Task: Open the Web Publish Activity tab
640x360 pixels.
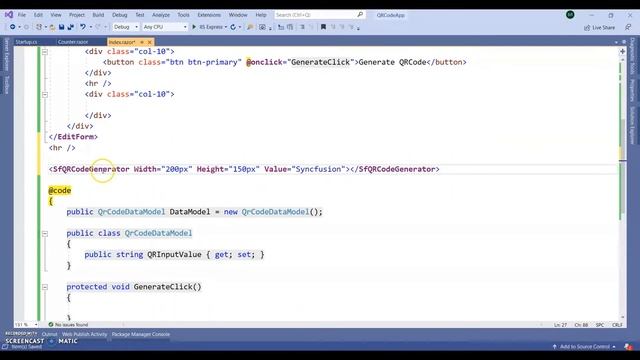Action: coord(84,334)
